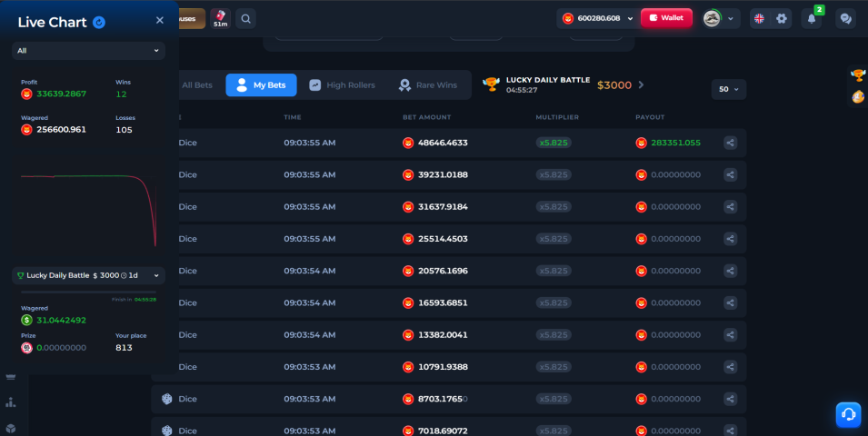This screenshot has width=868, height=436.
Task: Open the rocket bonus timer 51m icon
Action: (220, 18)
